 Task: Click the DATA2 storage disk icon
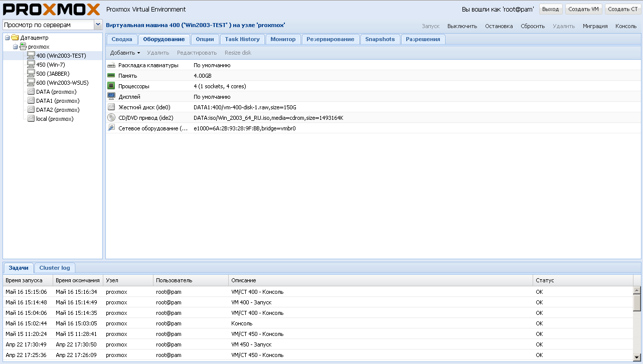tap(31, 110)
